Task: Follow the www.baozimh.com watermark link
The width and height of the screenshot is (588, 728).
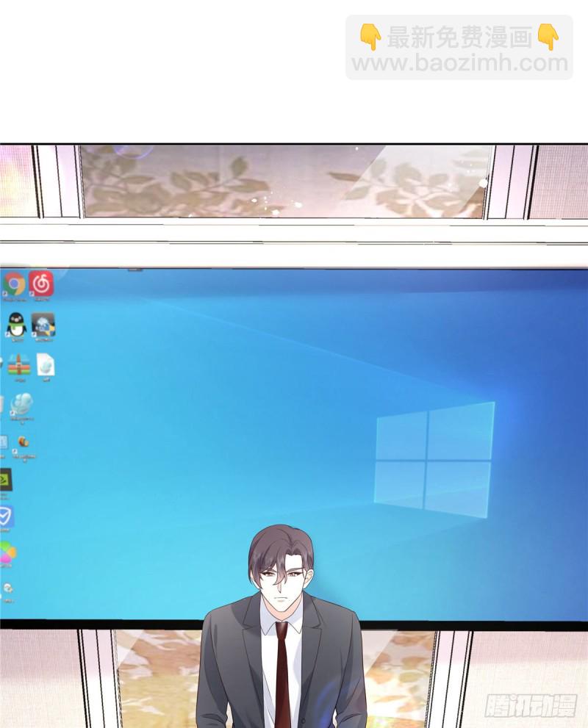Action: pyautogui.click(x=459, y=64)
